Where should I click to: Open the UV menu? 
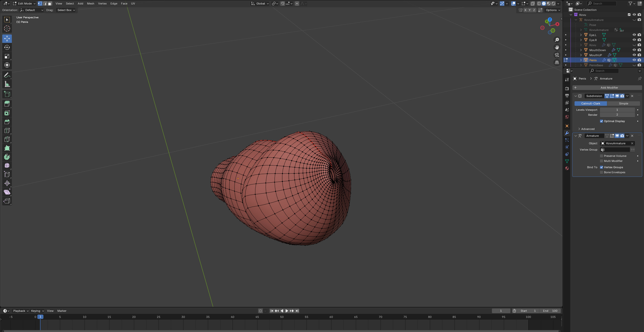[x=133, y=4]
